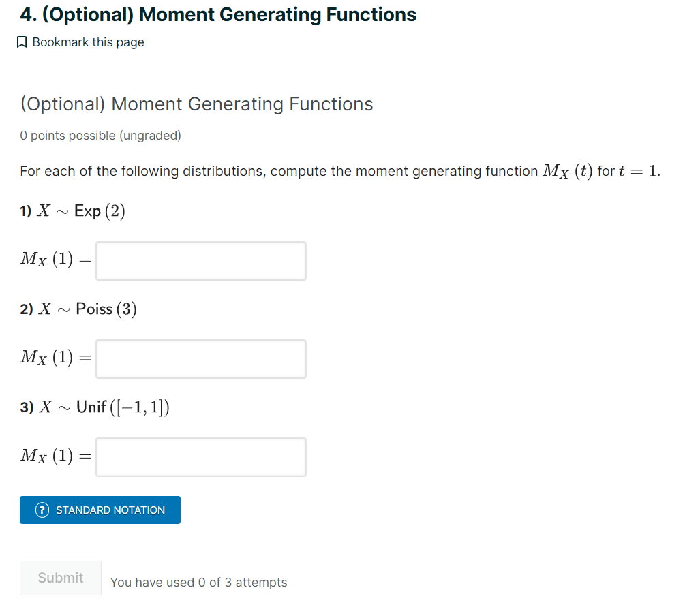
Task: Click the bookmark icon
Action: 22,43
